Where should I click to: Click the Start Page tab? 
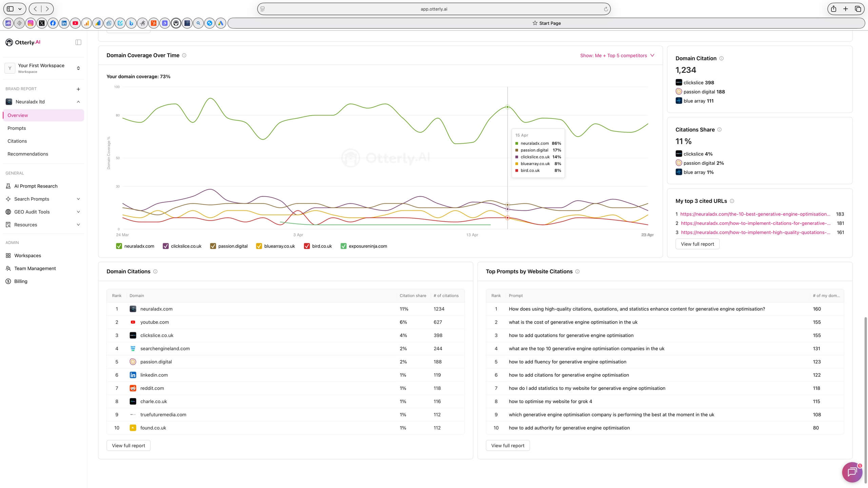(546, 23)
